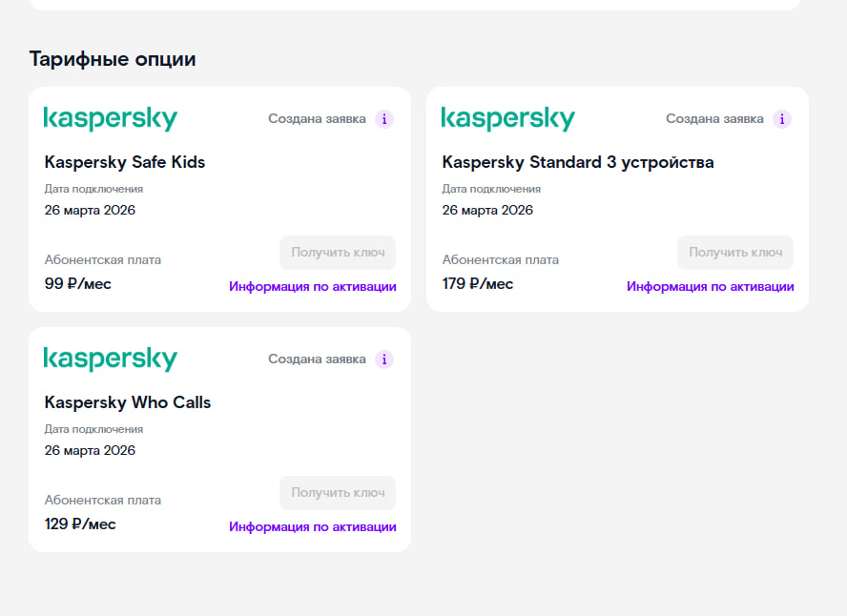The height and width of the screenshot is (616, 847).
Task: Click 'Создана заявка' status on Standard card
Action: point(714,119)
